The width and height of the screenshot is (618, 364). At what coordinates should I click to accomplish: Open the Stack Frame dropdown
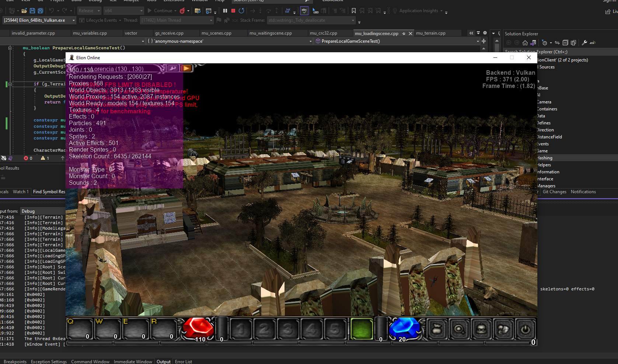pos(311,20)
